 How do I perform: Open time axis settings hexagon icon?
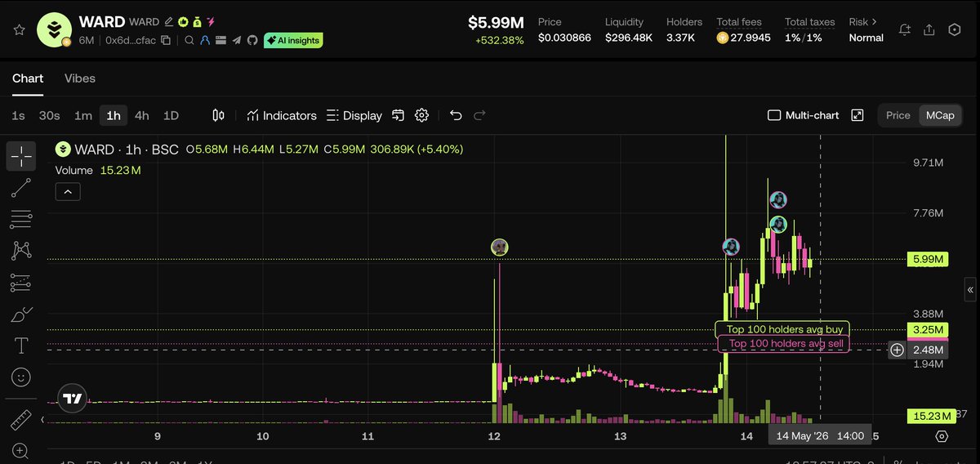coord(942,435)
